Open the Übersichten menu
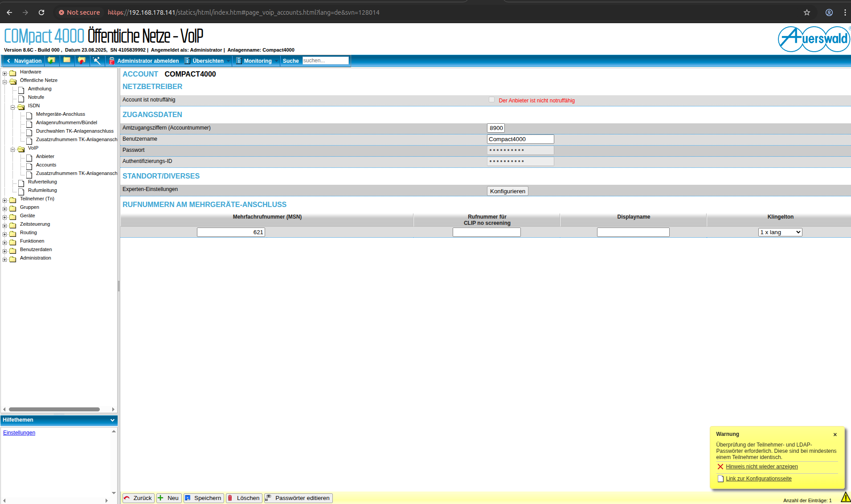The height and width of the screenshot is (504, 851). pos(208,61)
